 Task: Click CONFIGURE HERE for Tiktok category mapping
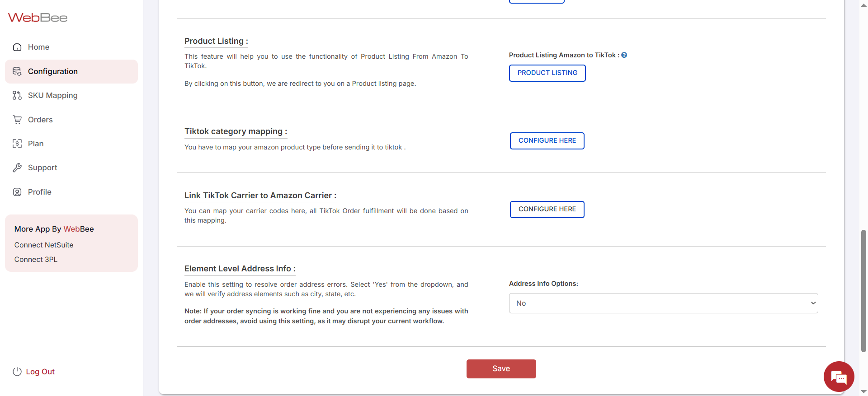click(x=547, y=141)
